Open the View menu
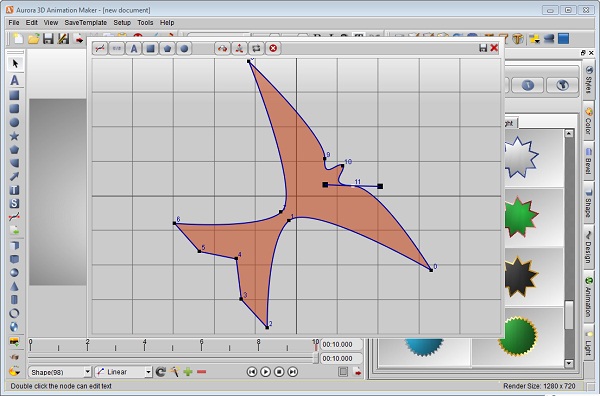The height and width of the screenshot is (396, 600). 51,23
